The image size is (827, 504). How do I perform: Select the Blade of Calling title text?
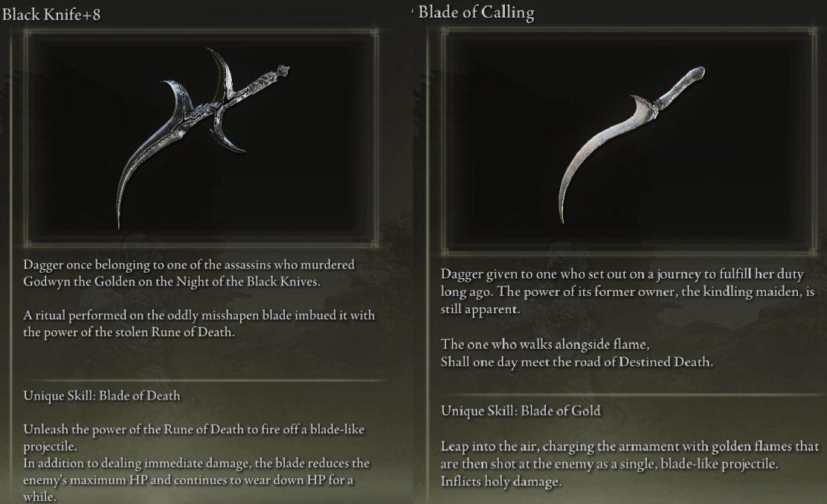click(x=477, y=12)
